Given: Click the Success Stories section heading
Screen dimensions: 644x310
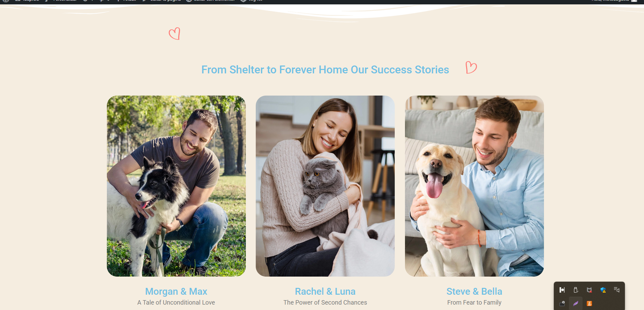Looking at the screenshot, I should tap(325, 70).
